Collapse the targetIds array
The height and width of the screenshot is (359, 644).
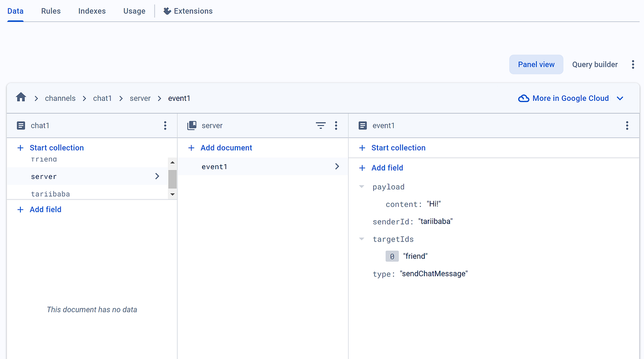(x=362, y=239)
